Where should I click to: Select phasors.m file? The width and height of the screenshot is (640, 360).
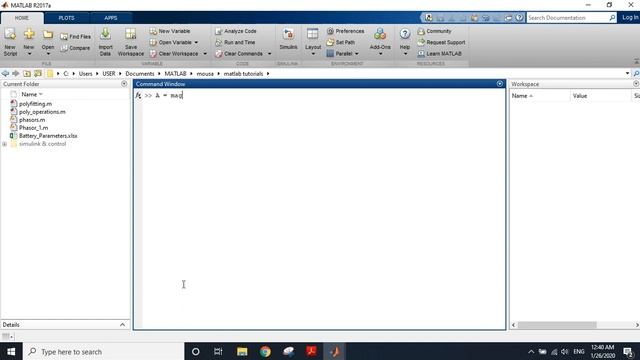[x=32, y=120]
